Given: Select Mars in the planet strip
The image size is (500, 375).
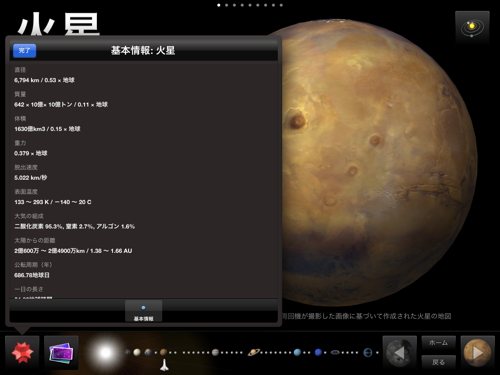Looking at the screenshot, I should (x=163, y=352).
